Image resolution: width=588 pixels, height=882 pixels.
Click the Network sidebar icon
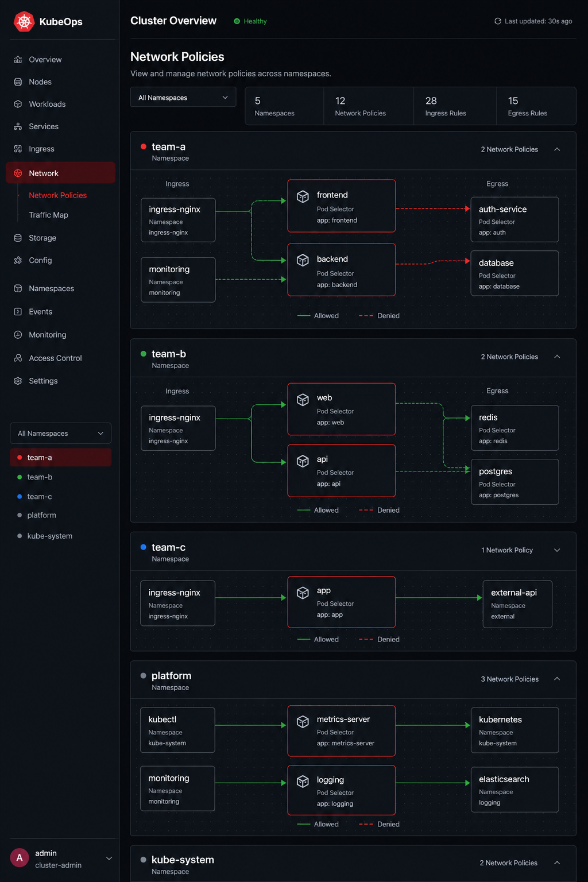click(x=18, y=173)
